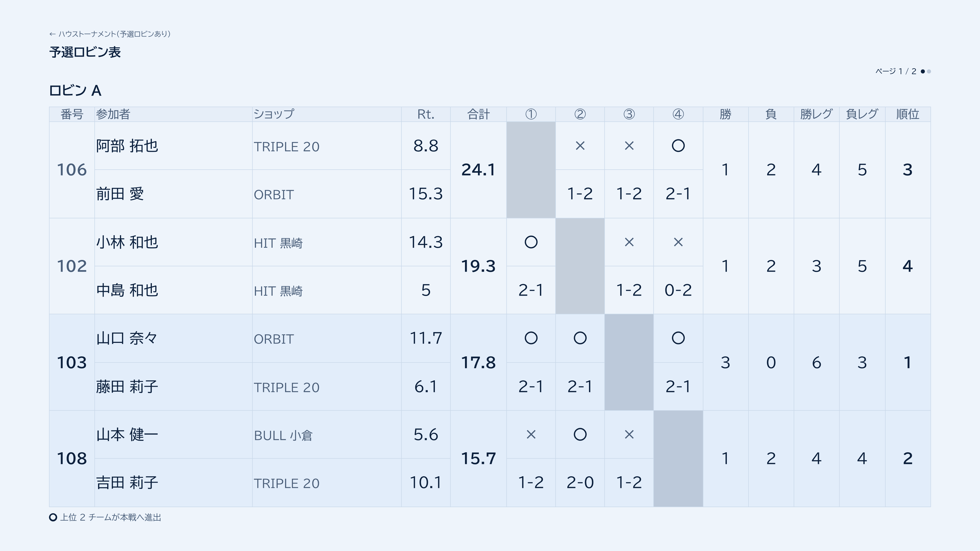Select the Rt. column header
The image size is (980, 551).
(426, 114)
